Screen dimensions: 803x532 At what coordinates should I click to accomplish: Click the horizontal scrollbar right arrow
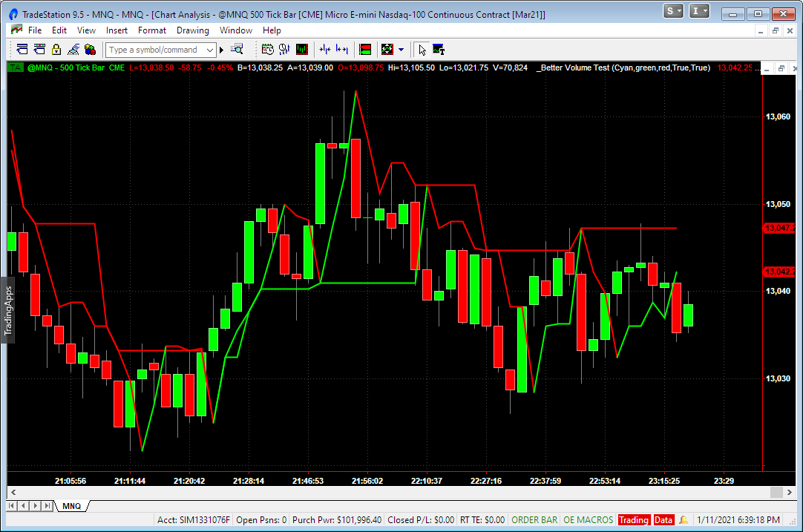click(789, 492)
